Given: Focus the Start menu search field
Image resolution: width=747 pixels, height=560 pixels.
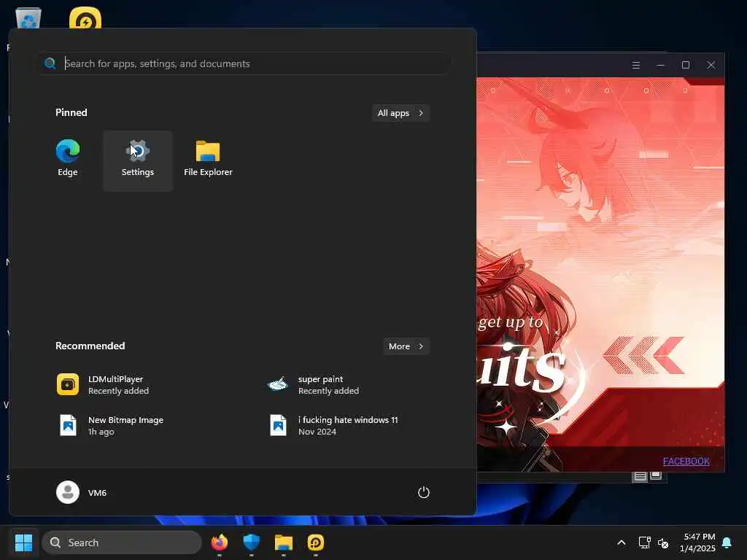Looking at the screenshot, I should pos(244,63).
